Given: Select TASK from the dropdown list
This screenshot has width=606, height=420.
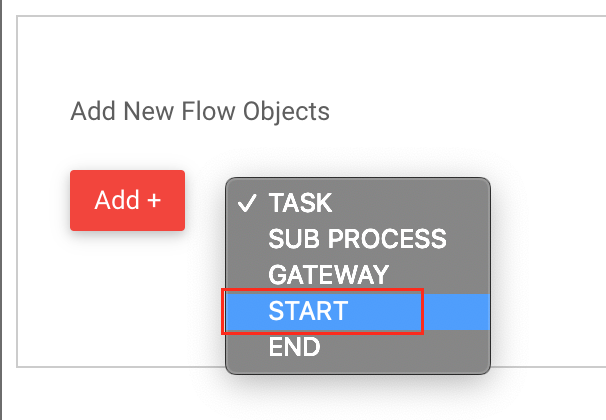Looking at the screenshot, I should click(300, 203).
